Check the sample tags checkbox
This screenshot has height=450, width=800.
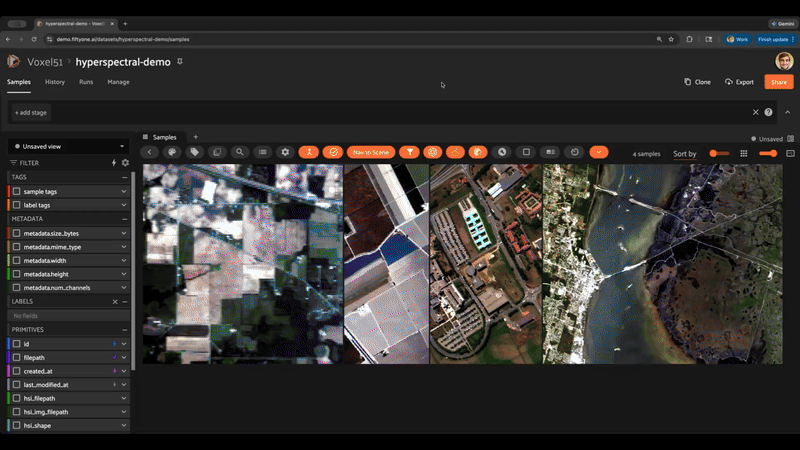pyautogui.click(x=17, y=191)
